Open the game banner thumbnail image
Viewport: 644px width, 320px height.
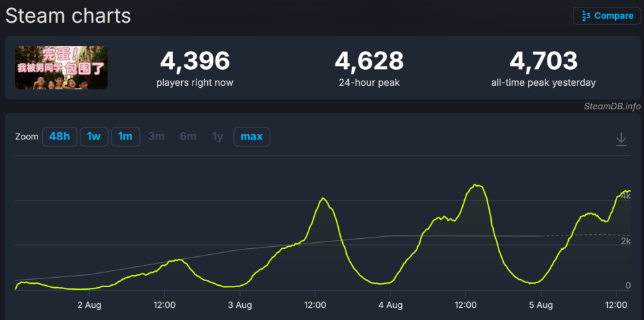pyautogui.click(x=62, y=68)
